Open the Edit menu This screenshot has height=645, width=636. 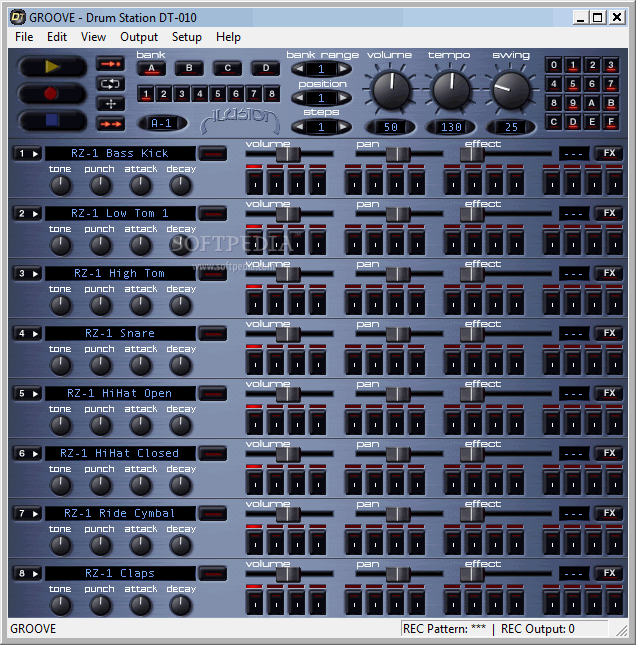pos(57,37)
